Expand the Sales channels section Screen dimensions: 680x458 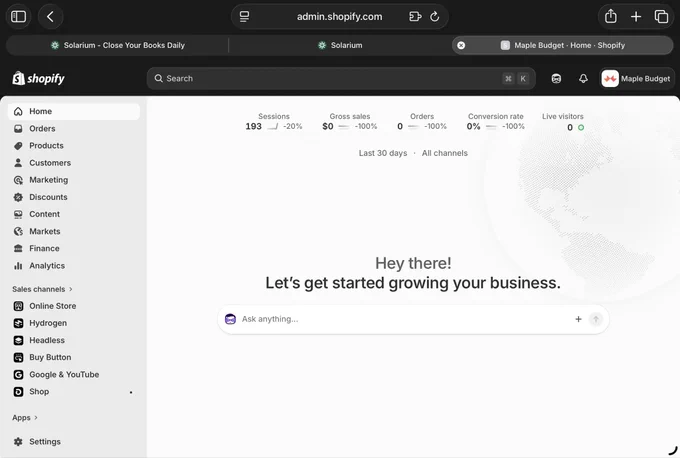point(42,289)
